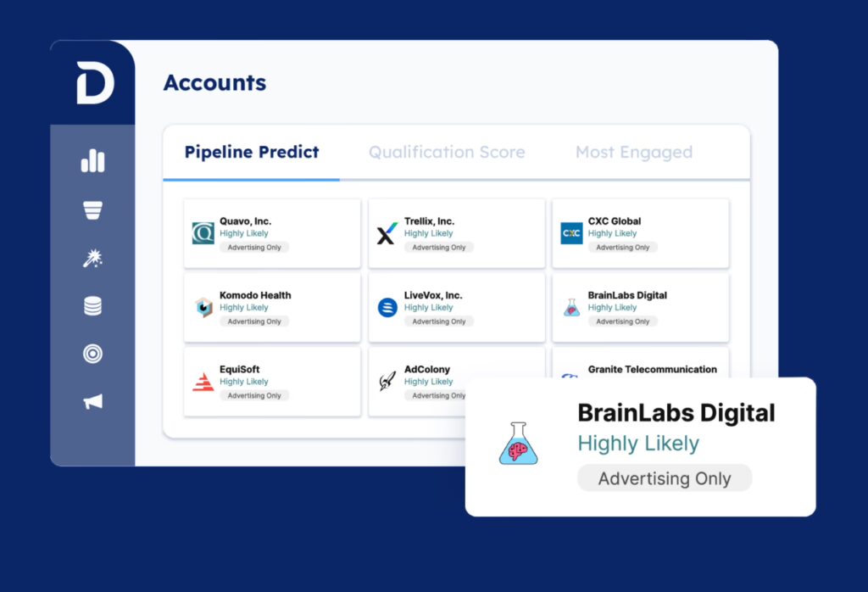Viewport: 868px width, 592px height.
Task: Click the LiveVox, Inc. logo icon
Action: coord(387,307)
